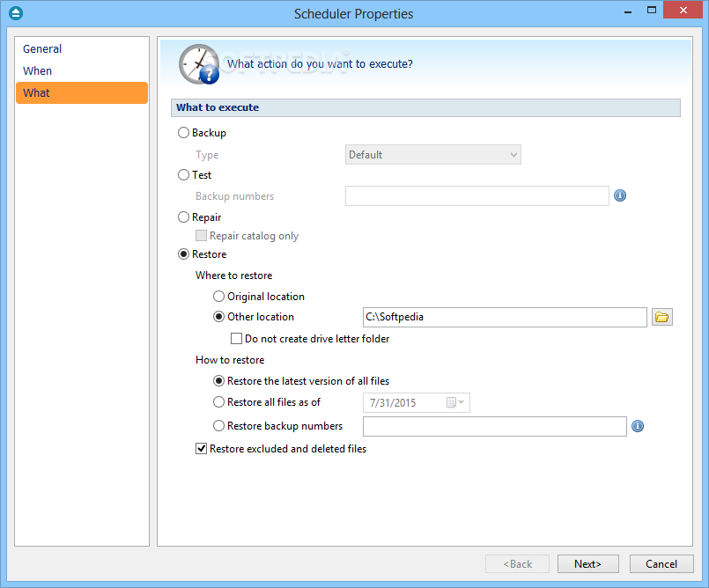Maximize the Scheduler Properties window
The image size is (709, 588).
(x=652, y=10)
